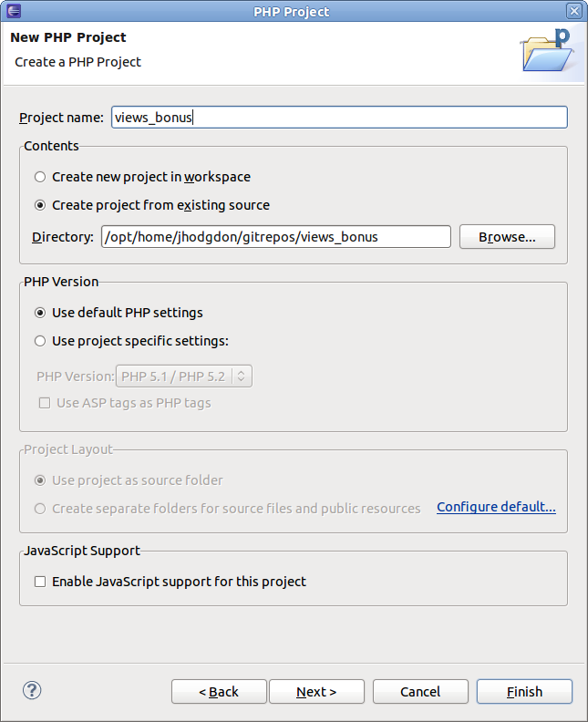The height and width of the screenshot is (722, 588).
Task: Click the JavaScript Support group label
Action: click(82, 551)
